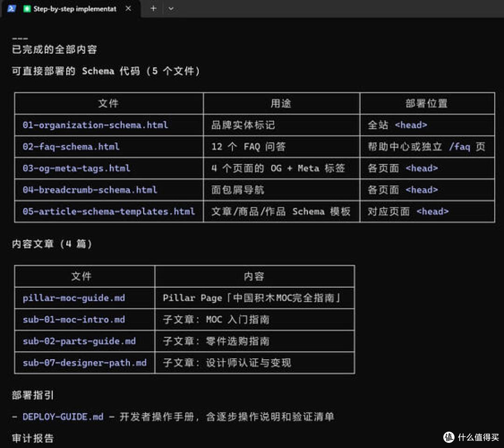Close the Step-by-step implementat tab

(128, 8)
